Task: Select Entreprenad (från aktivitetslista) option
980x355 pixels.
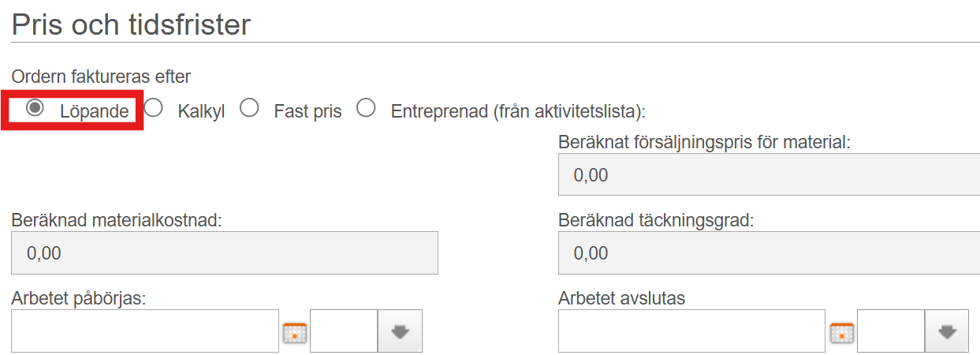Action: pos(366,109)
